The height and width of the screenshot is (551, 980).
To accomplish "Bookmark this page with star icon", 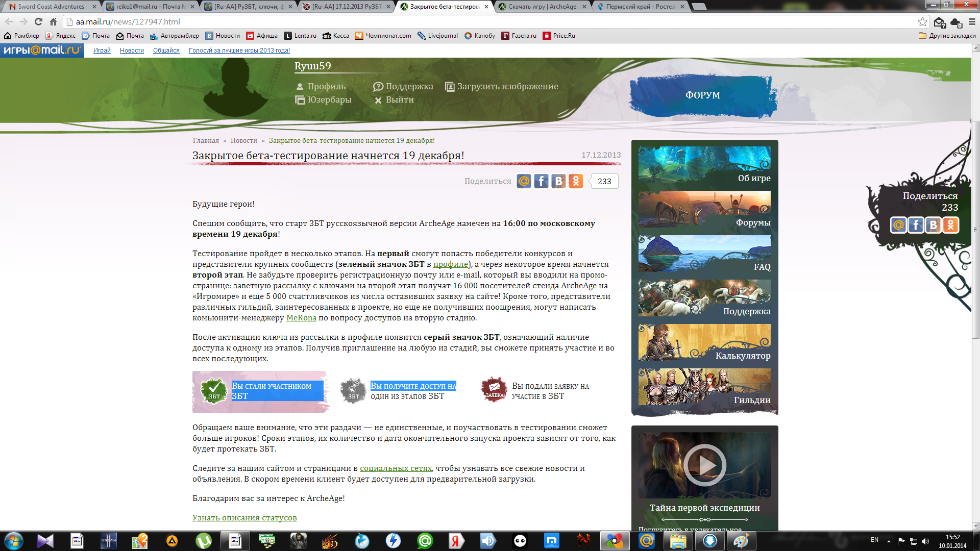I will pyautogui.click(x=922, y=21).
